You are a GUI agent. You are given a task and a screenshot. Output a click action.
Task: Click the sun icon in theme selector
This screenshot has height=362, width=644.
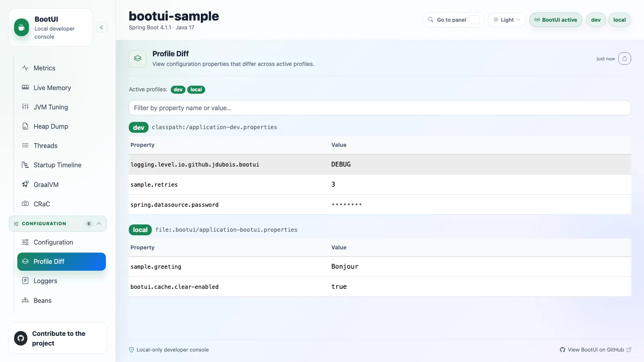pos(496,20)
